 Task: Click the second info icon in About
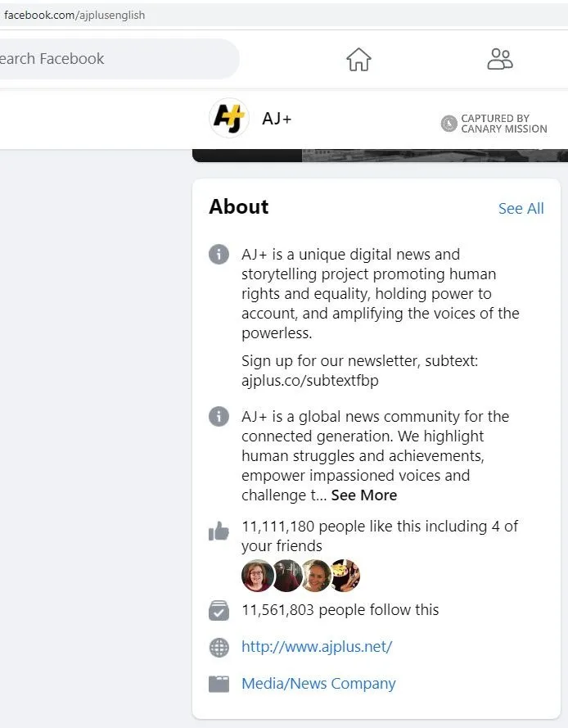coord(219,417)
